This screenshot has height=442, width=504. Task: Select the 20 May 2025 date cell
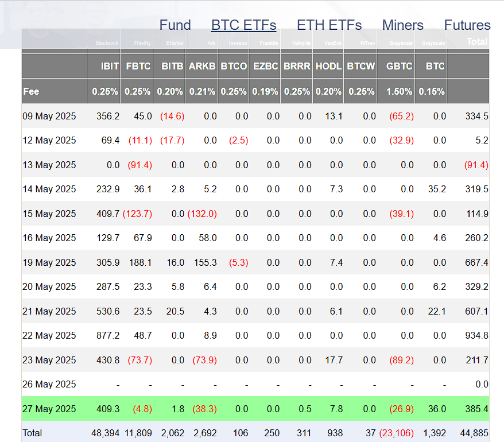tap(49, 287)
